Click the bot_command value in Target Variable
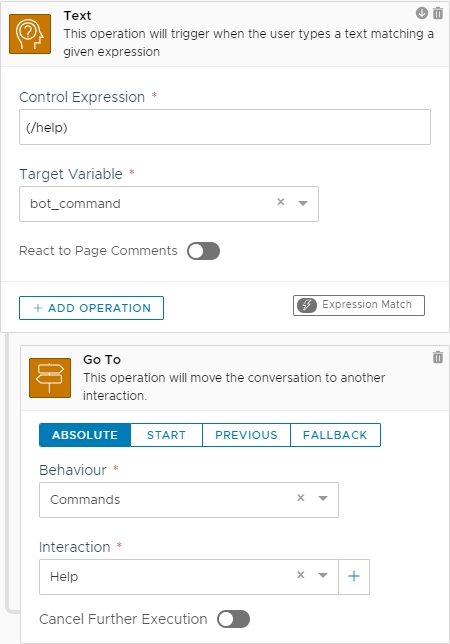 click(x=75, y=204)
